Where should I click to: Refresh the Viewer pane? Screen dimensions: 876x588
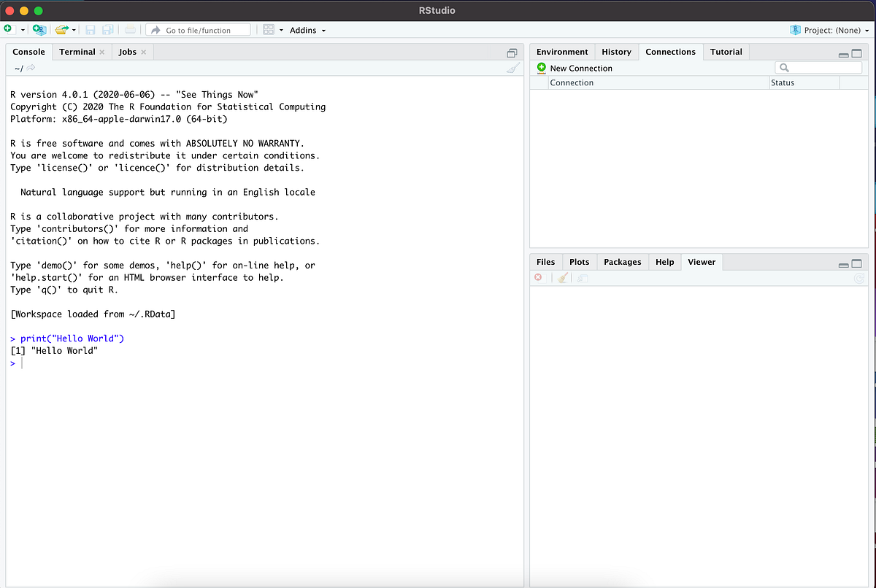[860, 278]
